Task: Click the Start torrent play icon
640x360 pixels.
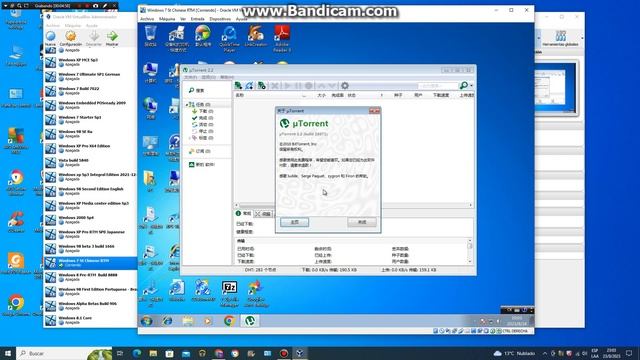Action: click(x=287, y=85)
